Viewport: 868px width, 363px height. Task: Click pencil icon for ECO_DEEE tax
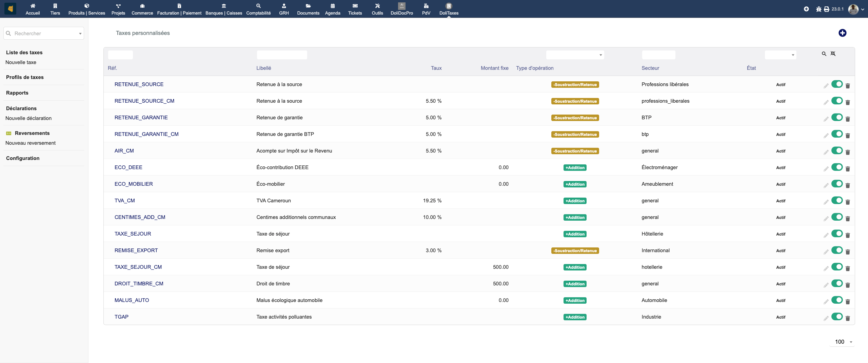pyautogui.click(x=826, y=169)
